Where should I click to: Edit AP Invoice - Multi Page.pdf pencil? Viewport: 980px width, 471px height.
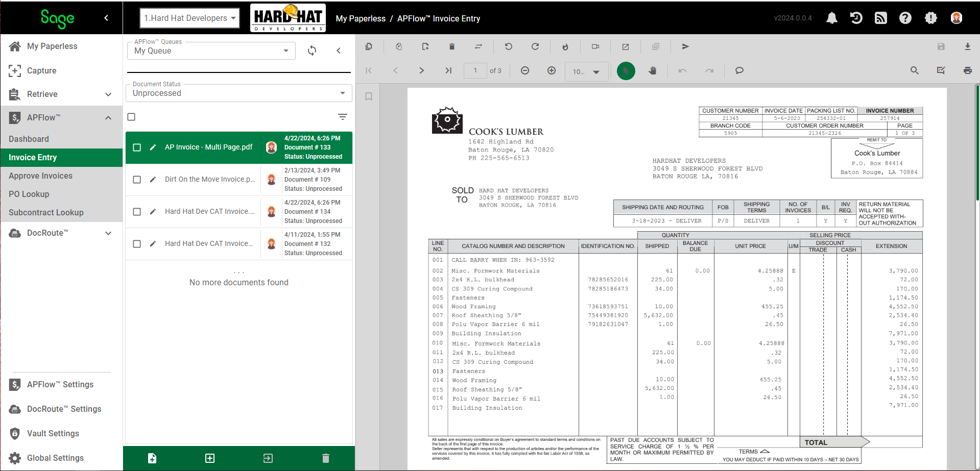pyautogui.click(x=153, y=147)
